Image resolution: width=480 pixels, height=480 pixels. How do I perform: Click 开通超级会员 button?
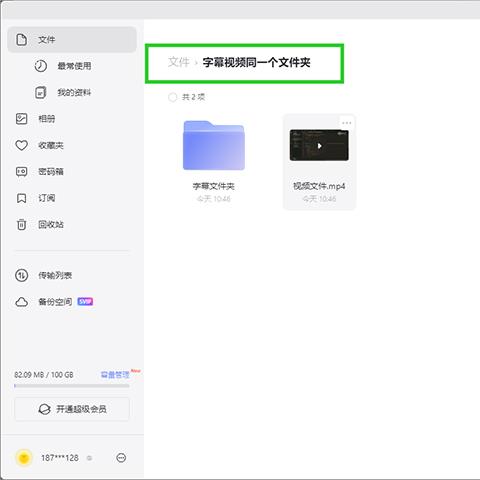[x=72, y=409]
